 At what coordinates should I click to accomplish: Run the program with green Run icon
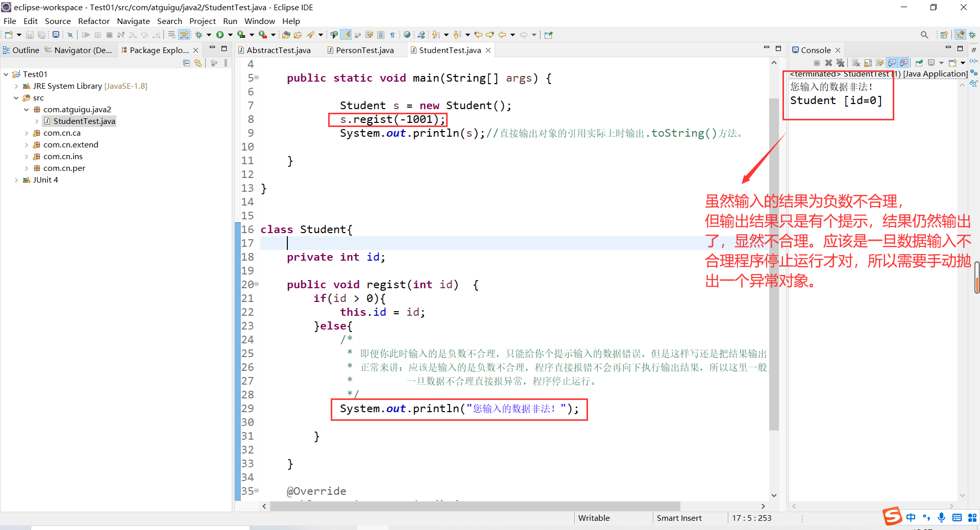click(x=219, y=35)
